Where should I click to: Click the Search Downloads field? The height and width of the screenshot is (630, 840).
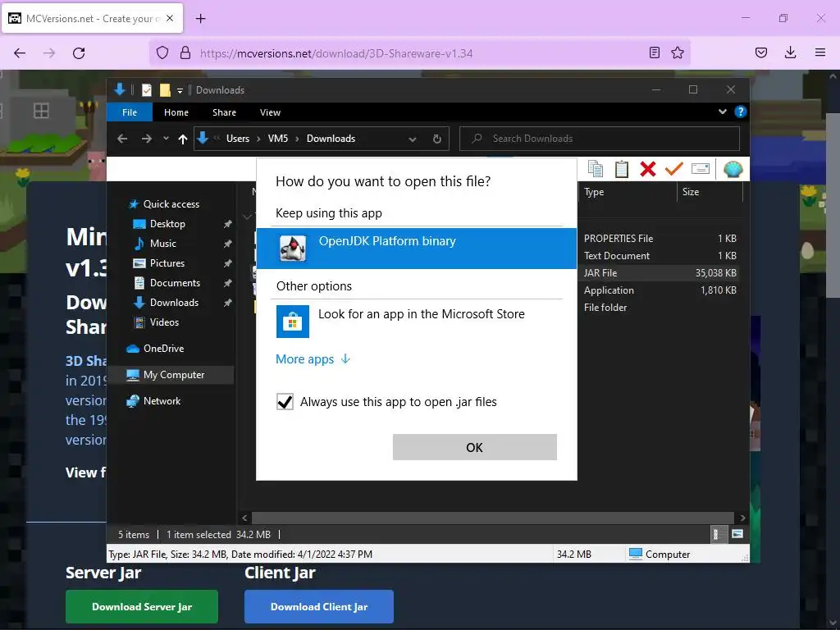[600, 139]
